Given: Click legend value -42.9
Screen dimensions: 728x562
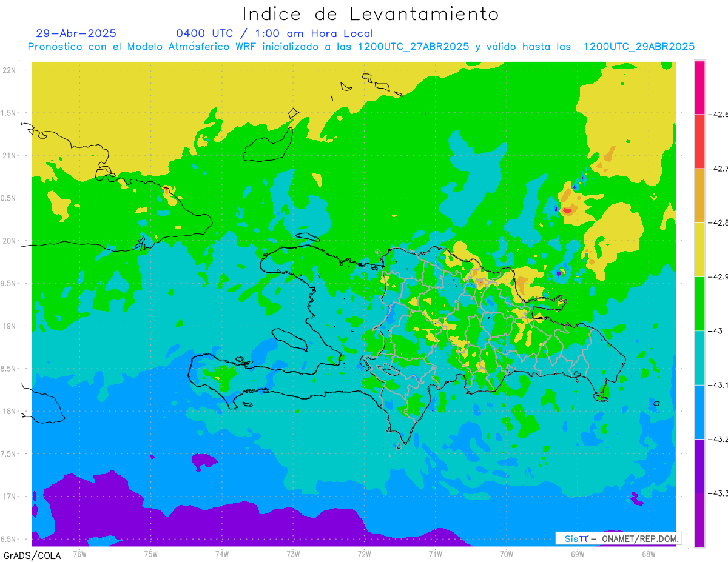Looking at the screenshot, I should pos(718,276).
